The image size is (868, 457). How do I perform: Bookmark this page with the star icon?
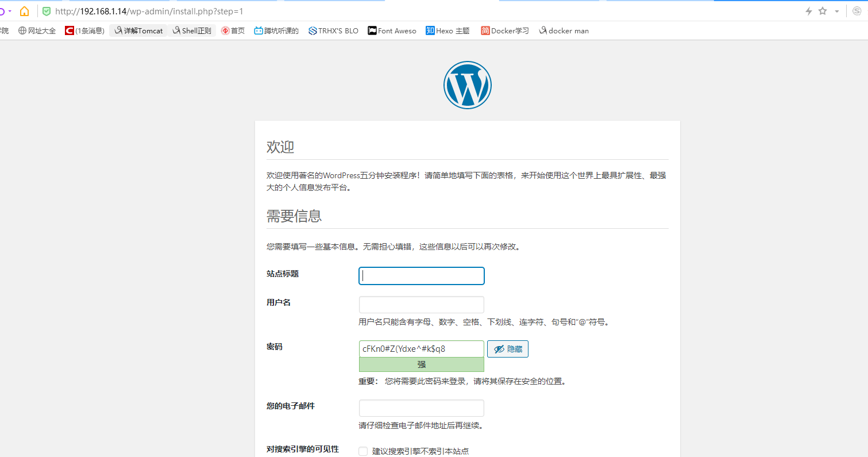click(823, 11)
